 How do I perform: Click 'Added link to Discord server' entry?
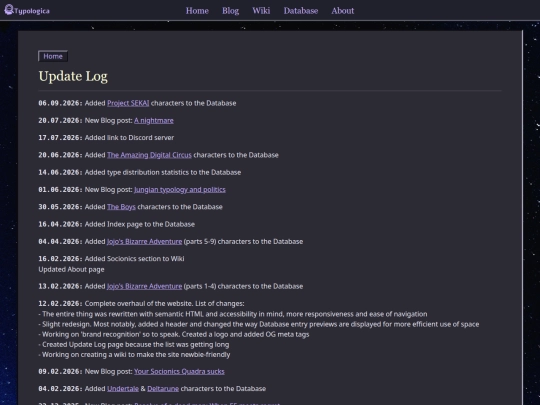[x=129, y=138]
